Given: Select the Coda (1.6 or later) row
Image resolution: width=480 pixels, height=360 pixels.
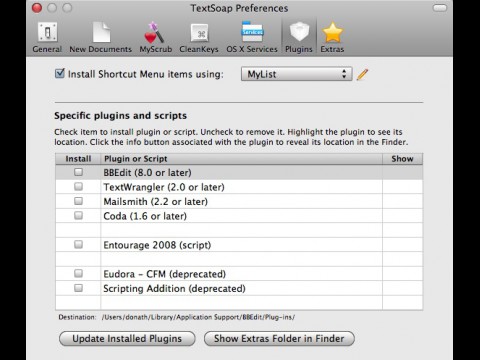Looking at the screenshot, I should (x=239, y=216).
